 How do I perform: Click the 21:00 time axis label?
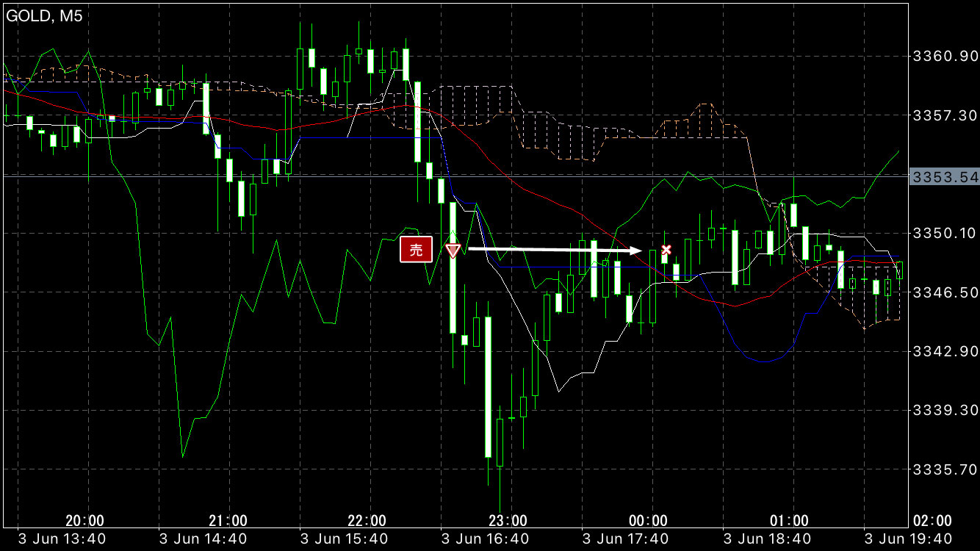[x=228, y=521]
